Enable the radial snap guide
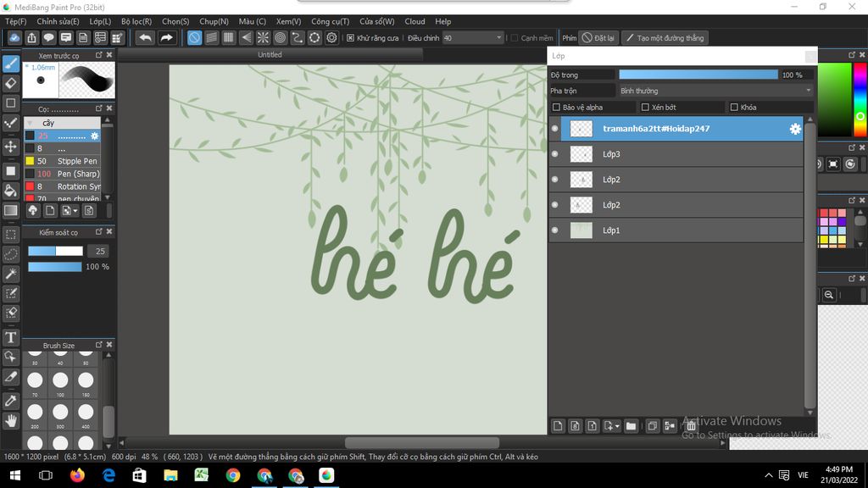 click(263, 37)
